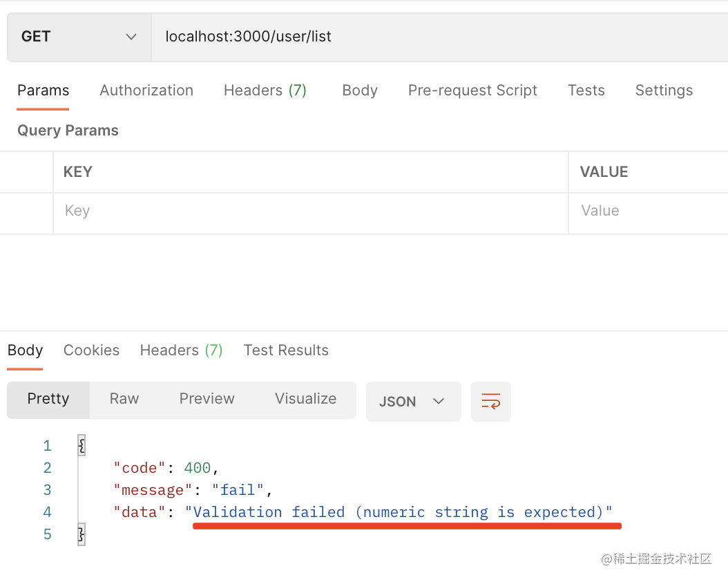The image size is (728, 582).
Task: Select the Pretty response view
Action: click(48, 399)
